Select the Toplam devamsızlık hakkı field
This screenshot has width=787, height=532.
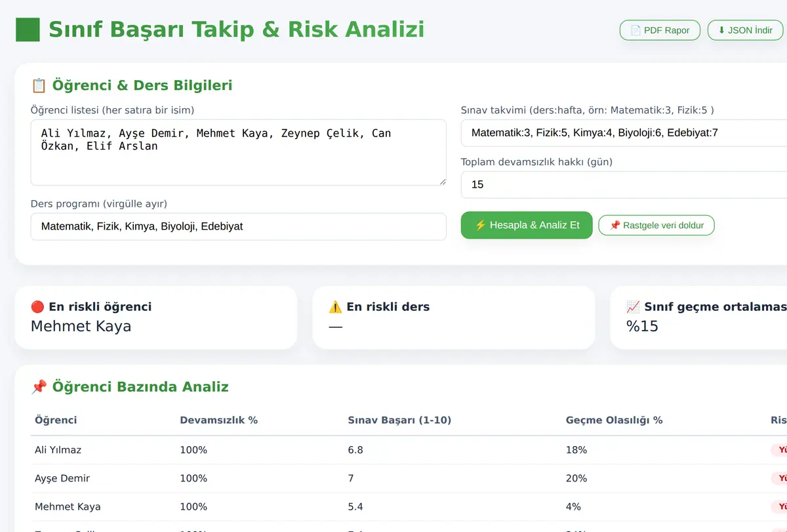click(624, 184)
